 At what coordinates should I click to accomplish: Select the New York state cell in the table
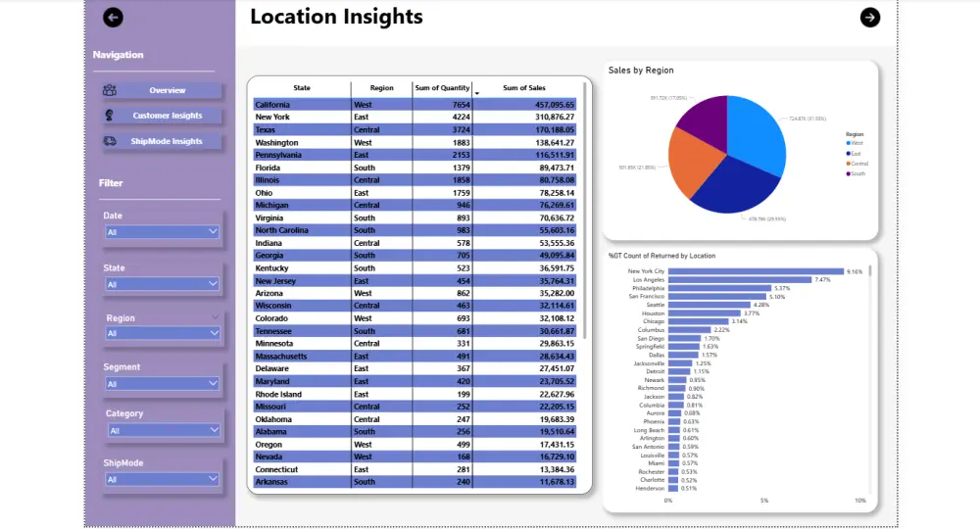pos(302,117)
